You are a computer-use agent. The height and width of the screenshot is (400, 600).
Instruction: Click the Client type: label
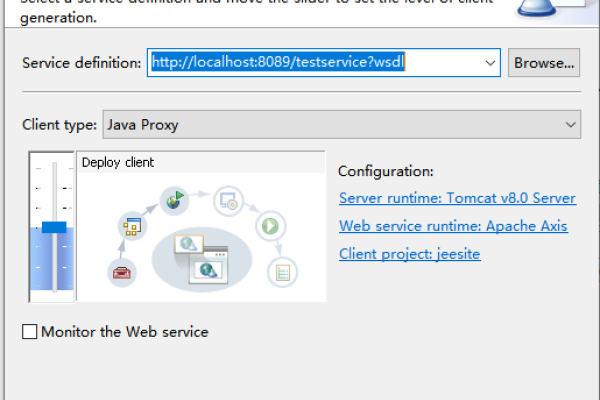[x=59, y=125]
